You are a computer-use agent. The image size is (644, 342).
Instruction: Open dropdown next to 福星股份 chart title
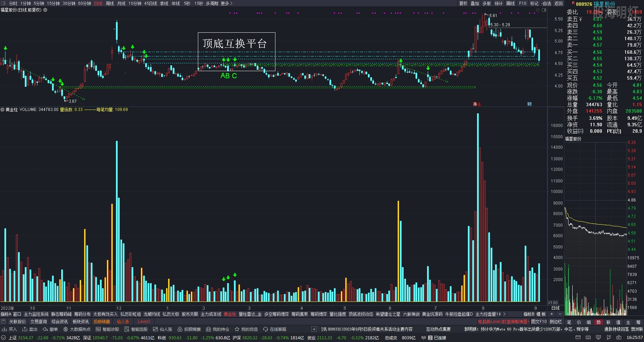(x=45, y=10)
